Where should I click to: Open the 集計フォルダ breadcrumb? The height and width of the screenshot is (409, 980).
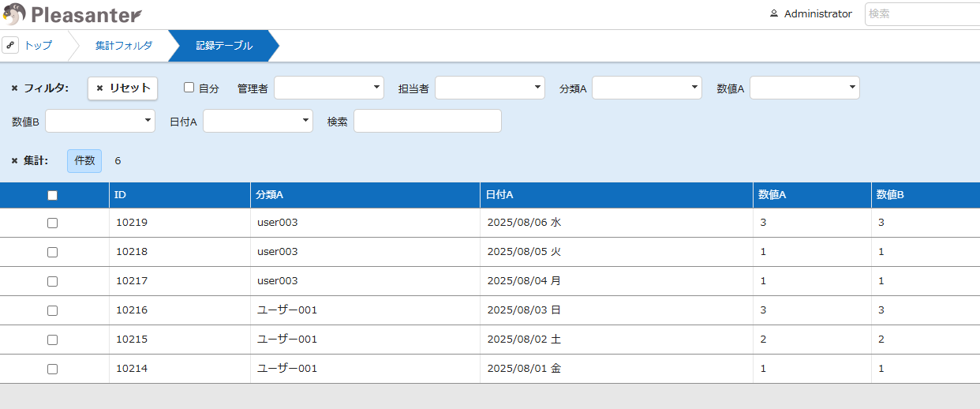tap(124, 46)
